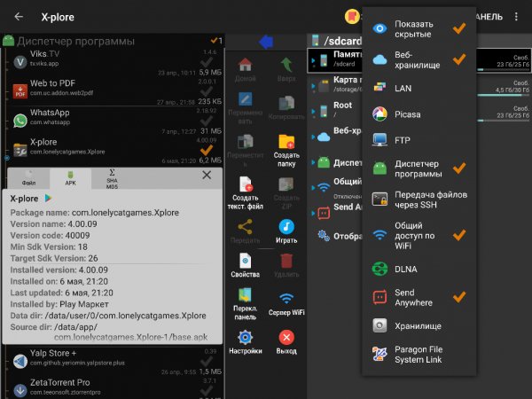Image resolution: width=532 pixels, height=399 pixels.
Task: Tap the Переименовать rename icon
Action: tap(245, 99)
